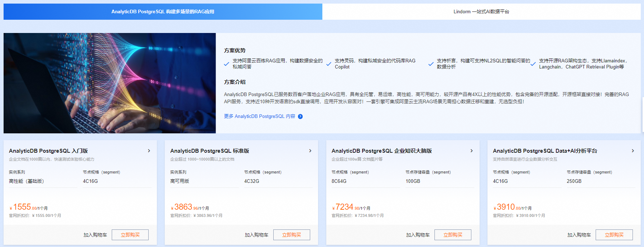Image resolution: width=644 pixels, height=247 pixels.
Task: Select 4C32G node spec value
Action: tap(252, 181)
